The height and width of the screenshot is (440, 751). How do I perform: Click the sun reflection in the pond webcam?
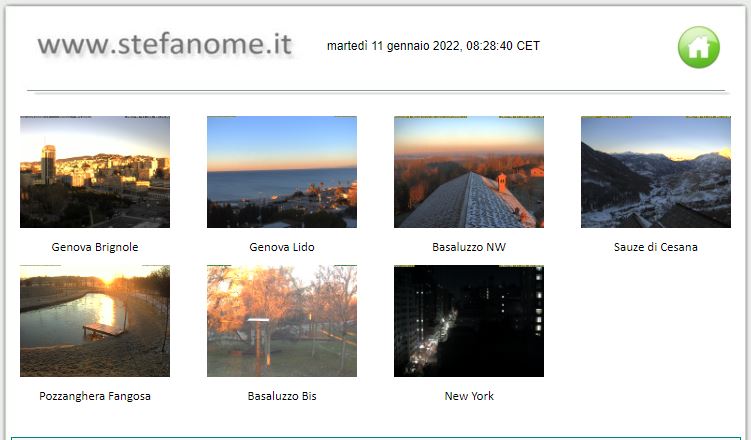coord(106,310)
